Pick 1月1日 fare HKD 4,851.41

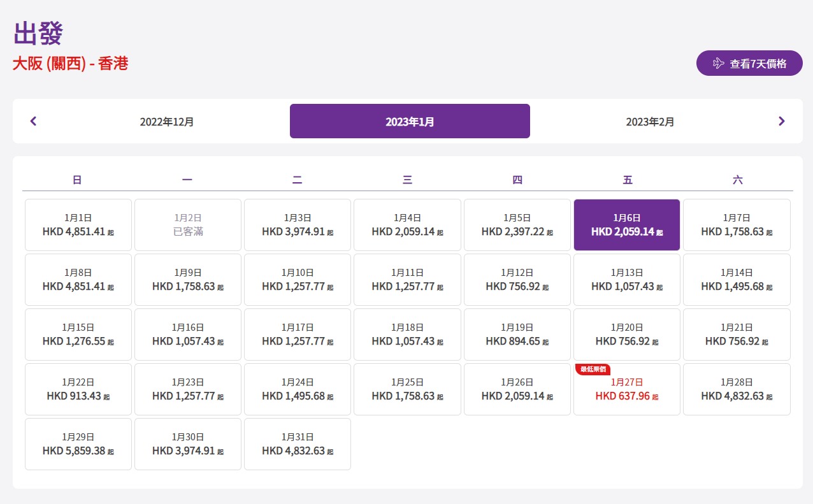[x=78, y=225]
